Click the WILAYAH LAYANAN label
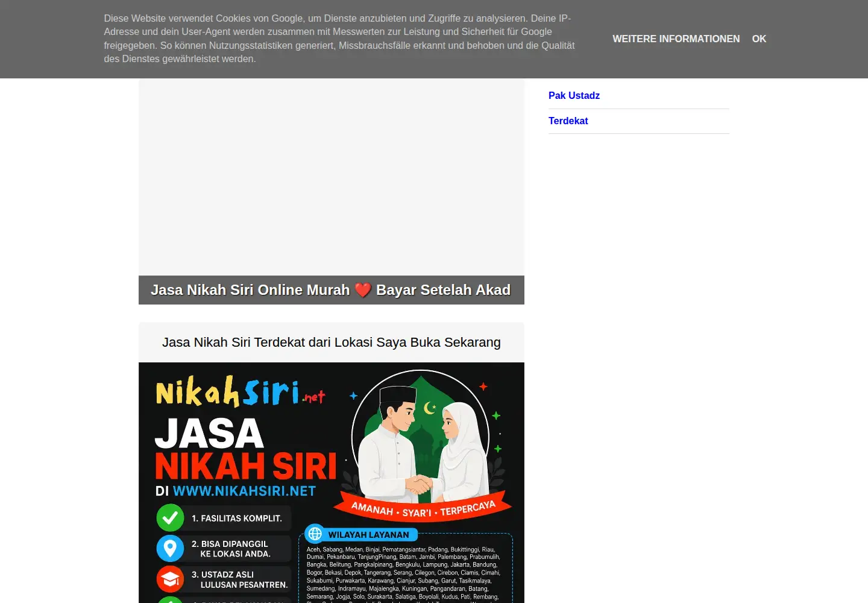868x603 pixels. 368,535
